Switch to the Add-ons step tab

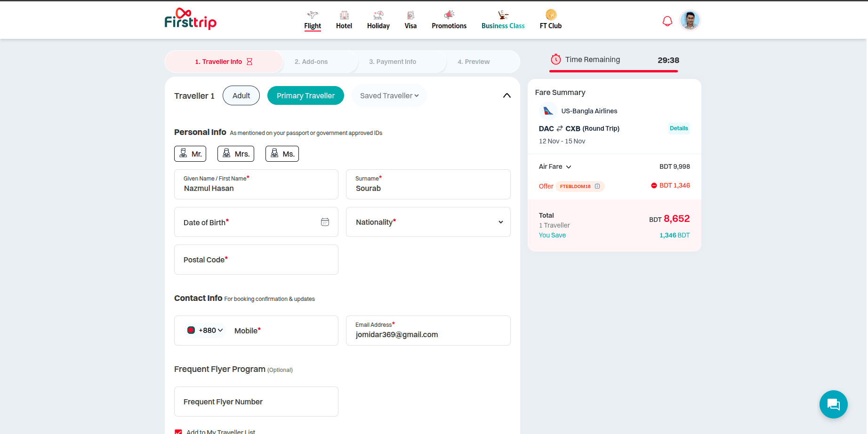(x=311, y=62)
